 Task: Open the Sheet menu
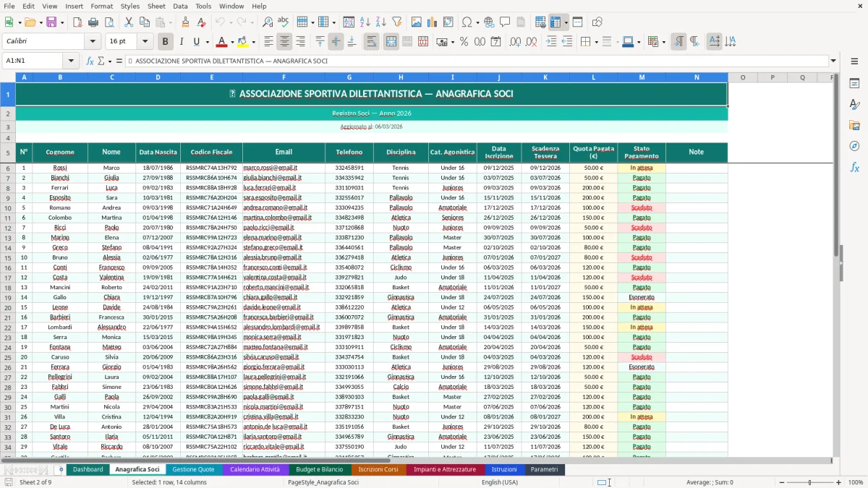click(x=156, y=6)
